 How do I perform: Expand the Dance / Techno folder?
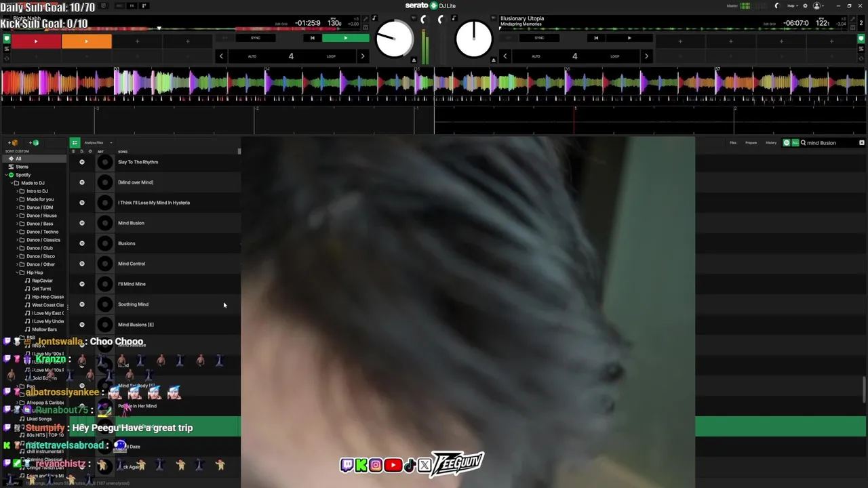[17, 232]
